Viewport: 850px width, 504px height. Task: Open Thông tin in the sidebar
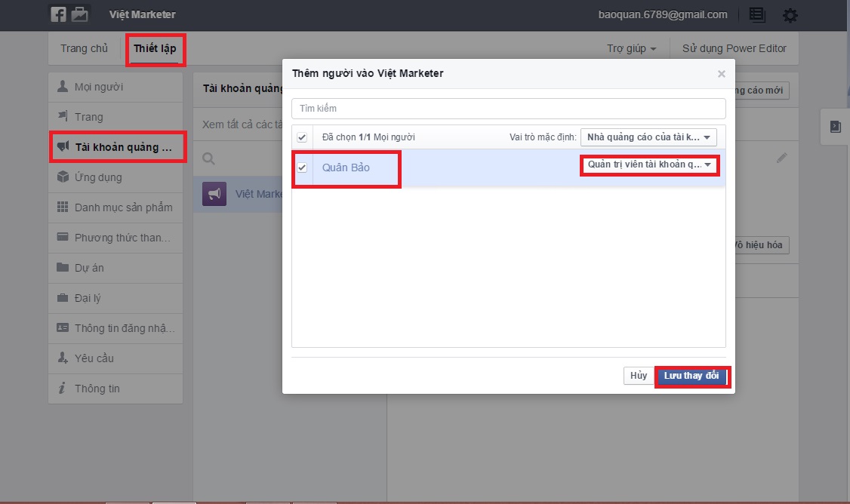(x=115, y=389)
